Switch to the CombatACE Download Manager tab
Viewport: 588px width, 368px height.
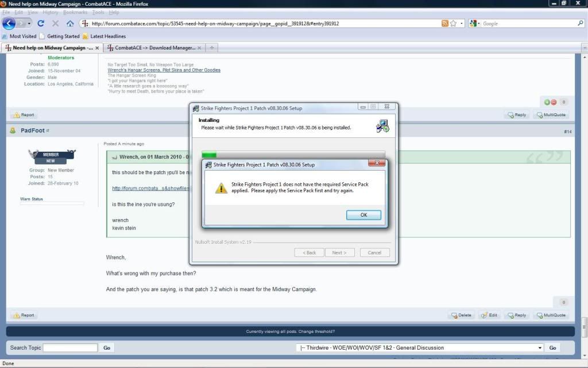click(x=154, y=48)
